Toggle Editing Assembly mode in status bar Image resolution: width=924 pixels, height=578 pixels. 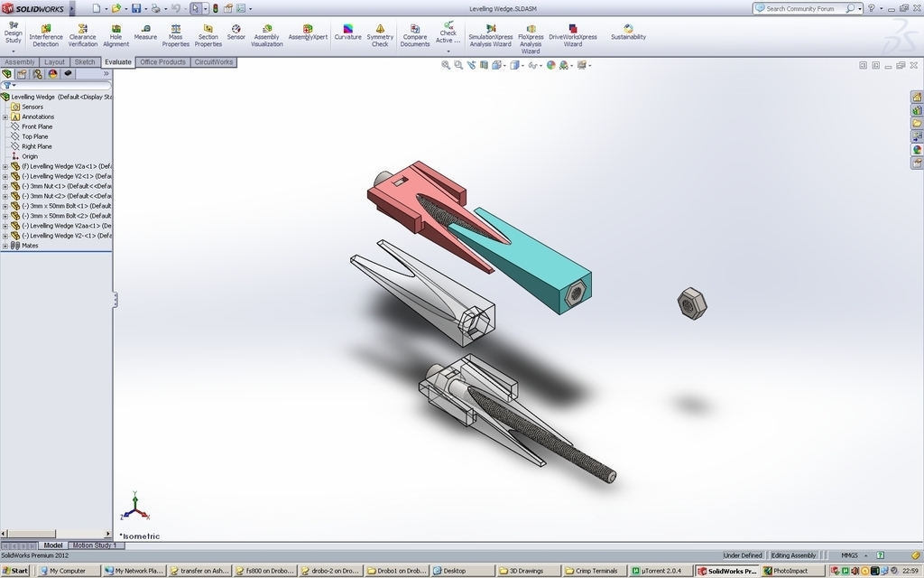pyautogui.click(x=793, y=555)
